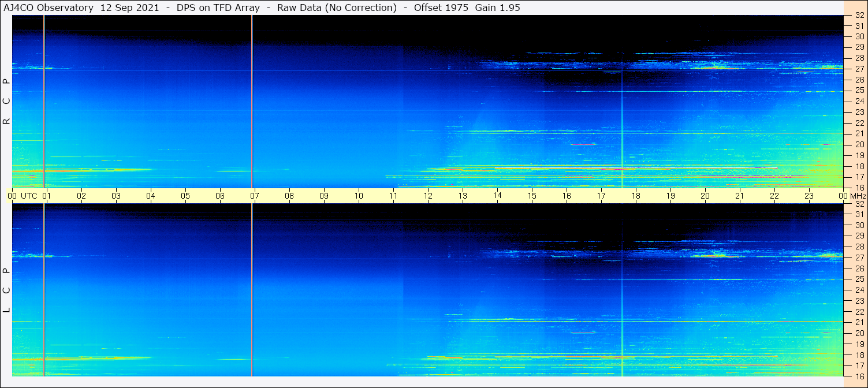Click the 12 hour tick label
This screenshot has height=388, width=868.
click(428, 196)
